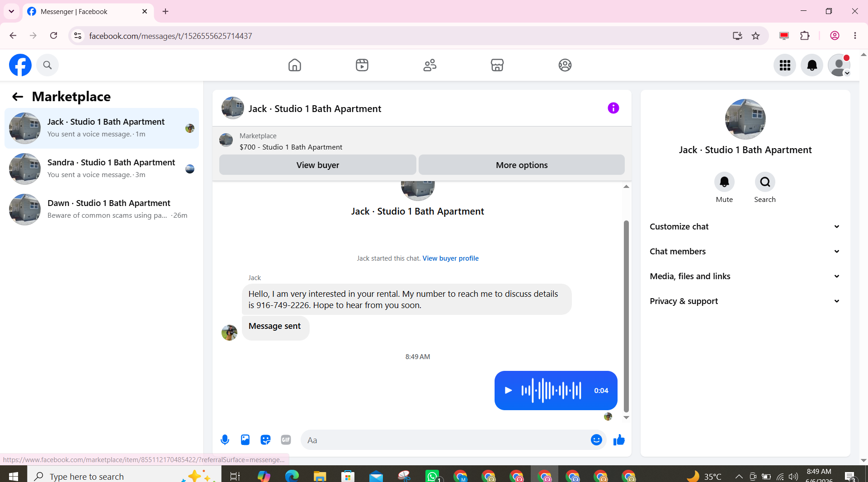Open the Facebook logo home link

tap(20, 65)
